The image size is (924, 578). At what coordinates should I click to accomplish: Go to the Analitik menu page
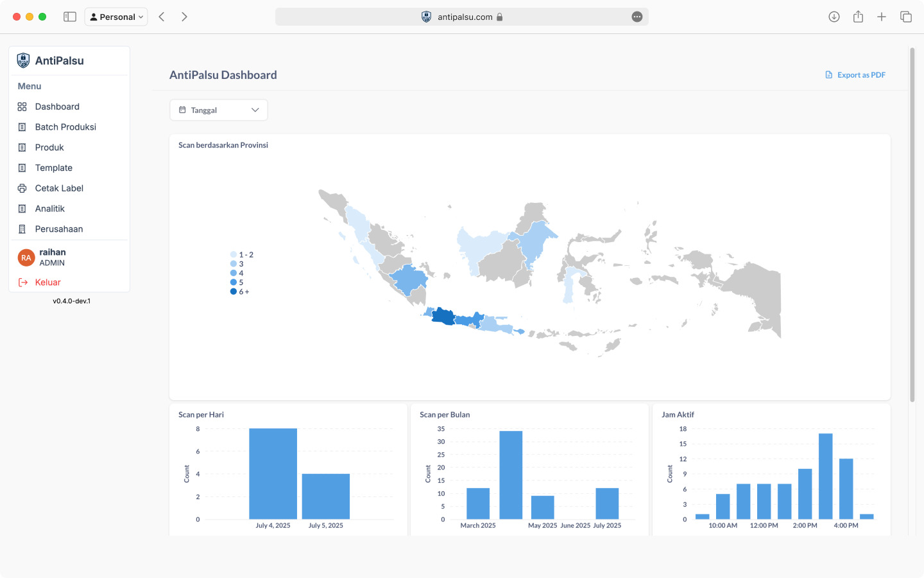(x=50, y=209)
